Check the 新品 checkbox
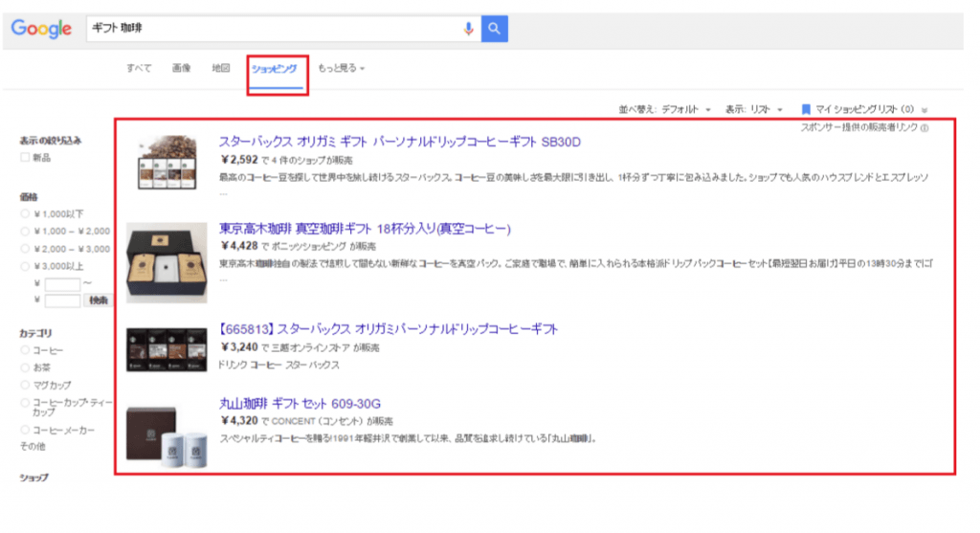Image resolution: width=980 pixels, height=533 pixels. 25,158
